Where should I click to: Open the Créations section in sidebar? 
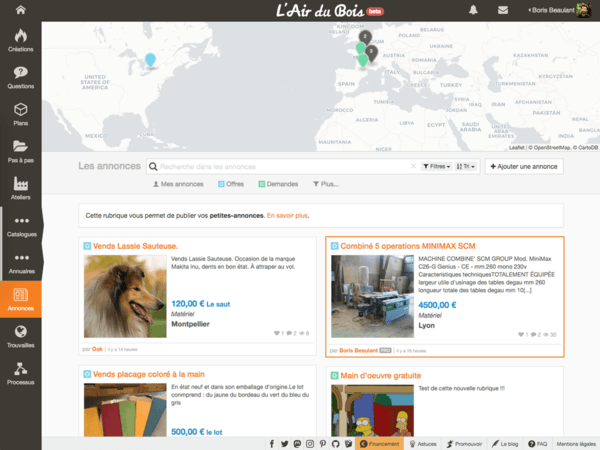20,41
